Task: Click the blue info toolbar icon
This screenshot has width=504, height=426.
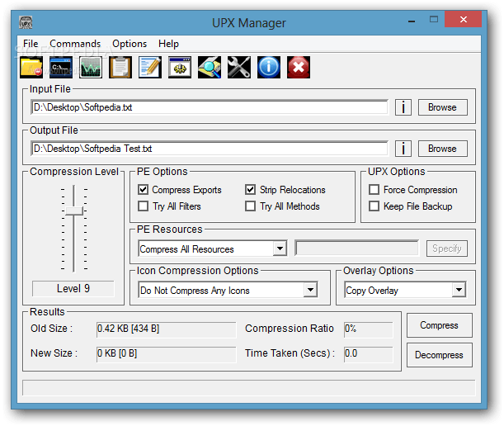Action: 269,67
